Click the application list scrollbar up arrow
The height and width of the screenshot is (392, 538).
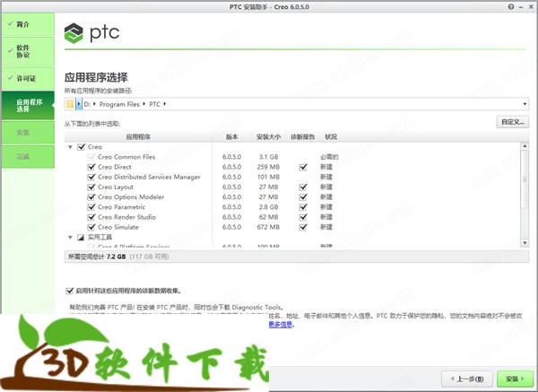[525, 146]
